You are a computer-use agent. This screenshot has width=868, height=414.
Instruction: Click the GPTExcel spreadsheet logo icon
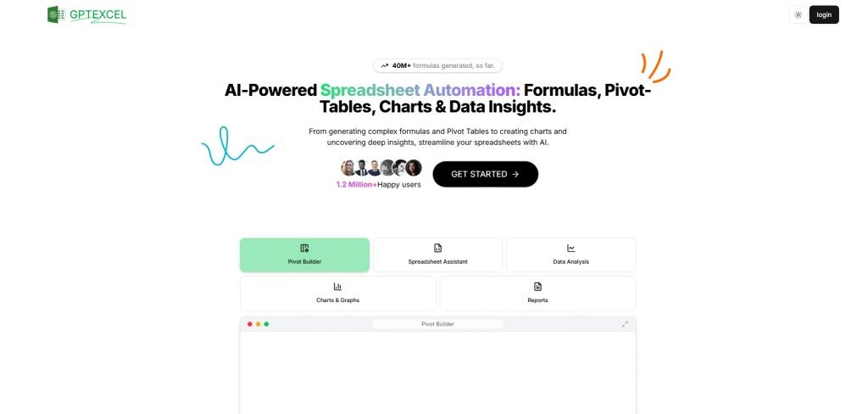click(55, 14)
